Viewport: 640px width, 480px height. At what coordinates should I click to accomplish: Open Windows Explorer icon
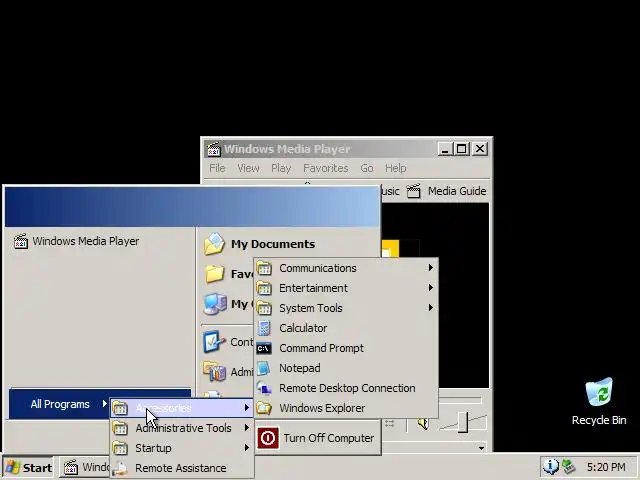[x=264, y=408]
